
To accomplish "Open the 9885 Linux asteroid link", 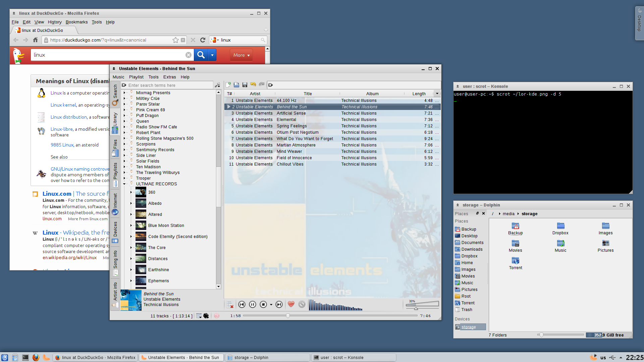I will [62, 145].
